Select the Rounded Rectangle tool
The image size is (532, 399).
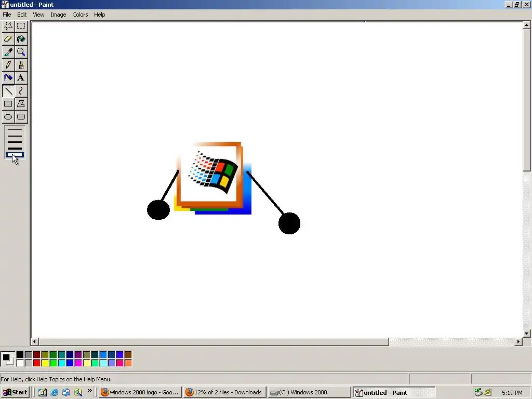click(x=21, y=117)
